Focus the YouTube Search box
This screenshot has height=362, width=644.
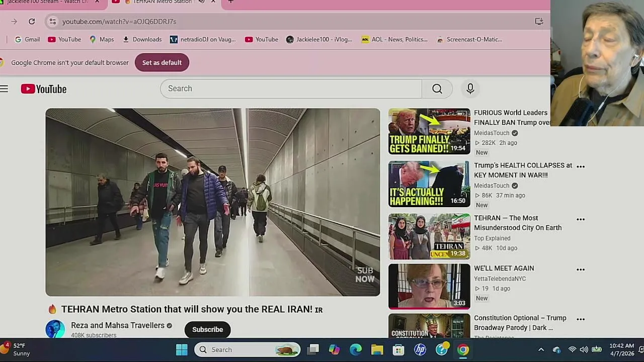tap(291, 88)
